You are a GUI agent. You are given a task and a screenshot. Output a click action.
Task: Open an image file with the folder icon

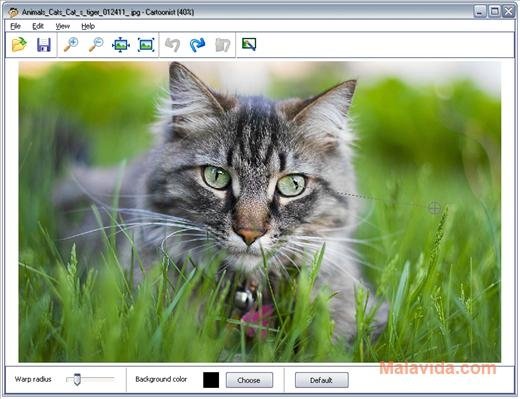pos(19,45)
